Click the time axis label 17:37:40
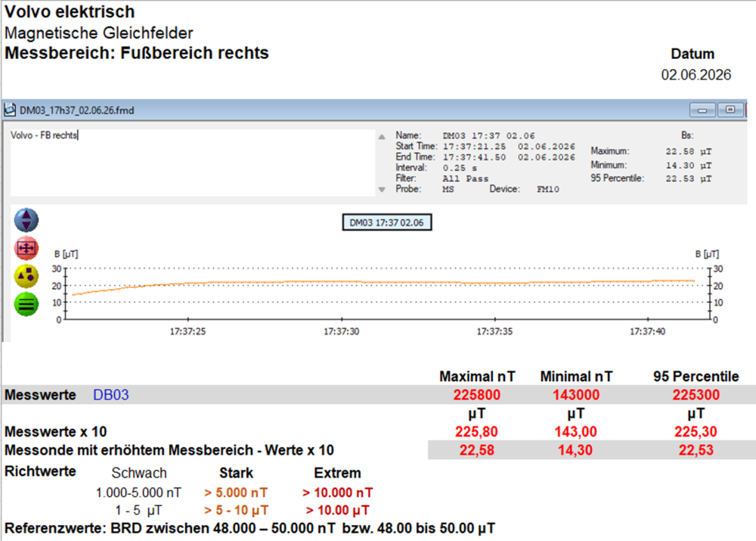 pos(648,331)
